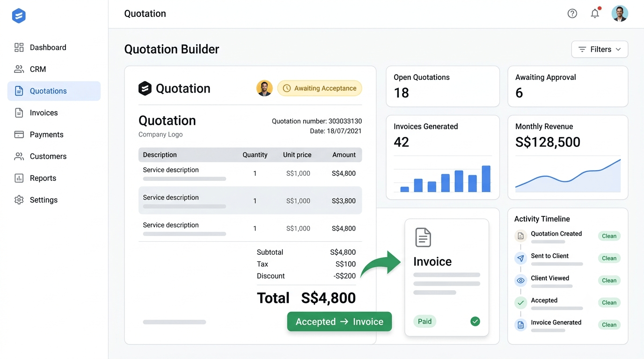Click the green checkmark on Invoice card
This screenshot has height=359, width=644.
point(475,321)
